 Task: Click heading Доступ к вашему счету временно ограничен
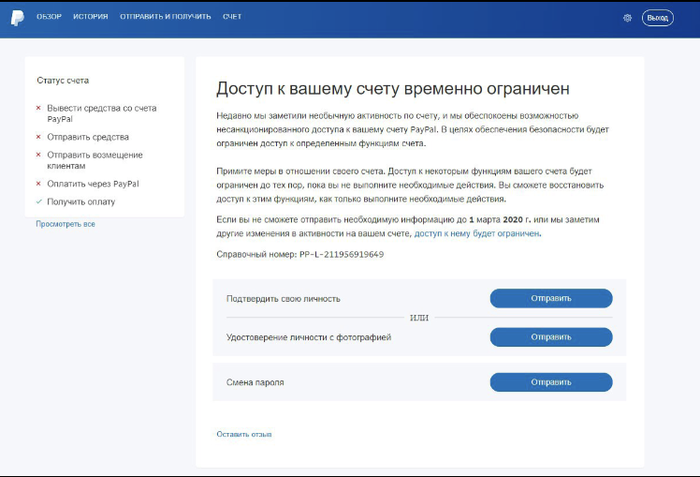click(x=393, y=88)
